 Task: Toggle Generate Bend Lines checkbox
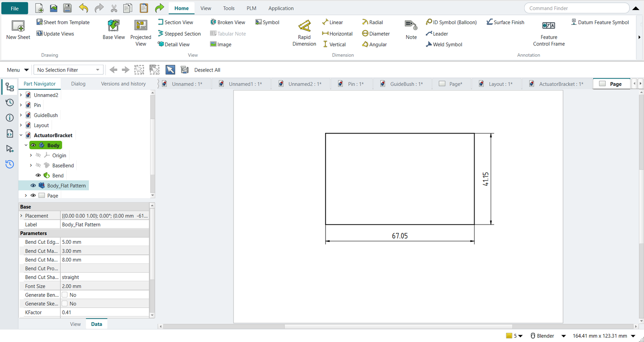coord(65,295)
